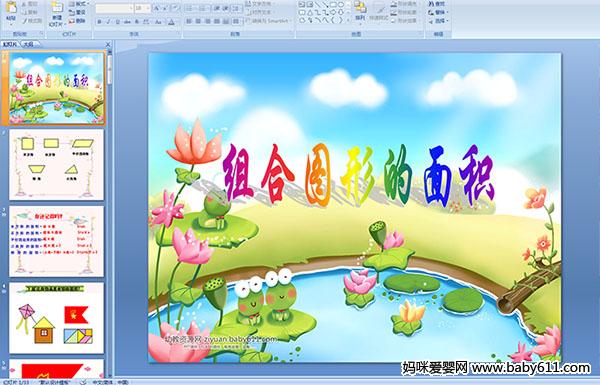The height and width of the screenshot is (385, 600).
Task: Toggle bold formatting
Action: pyautogui.click(x=99, y=22)
